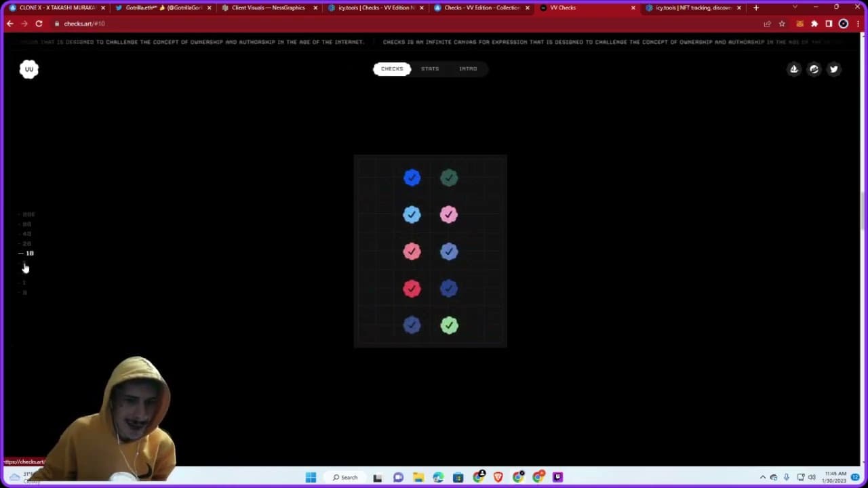This screenshot has height=488, width=868.
Task: Open the Windows Start menu
Action: 311,477
